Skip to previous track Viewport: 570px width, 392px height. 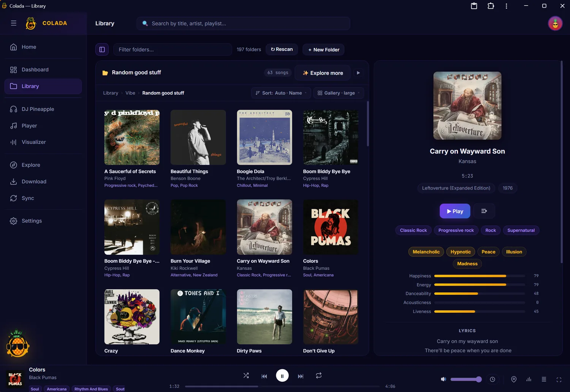264,376
